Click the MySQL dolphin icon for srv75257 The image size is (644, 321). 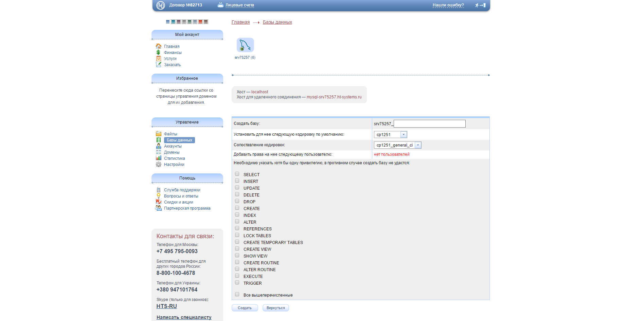[x=245, y=45]
